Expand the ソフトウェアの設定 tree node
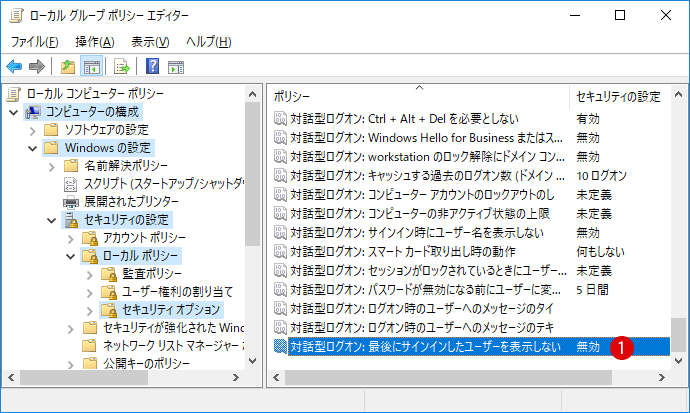This screenshot has width=690, height=413. coord(33,131)
